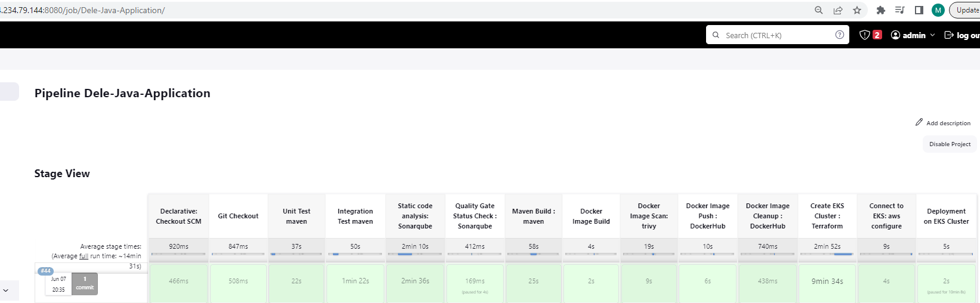Open the 2s Docker Image Build cell
Screen dimensions: 980x303
click(x=591, y=283)
